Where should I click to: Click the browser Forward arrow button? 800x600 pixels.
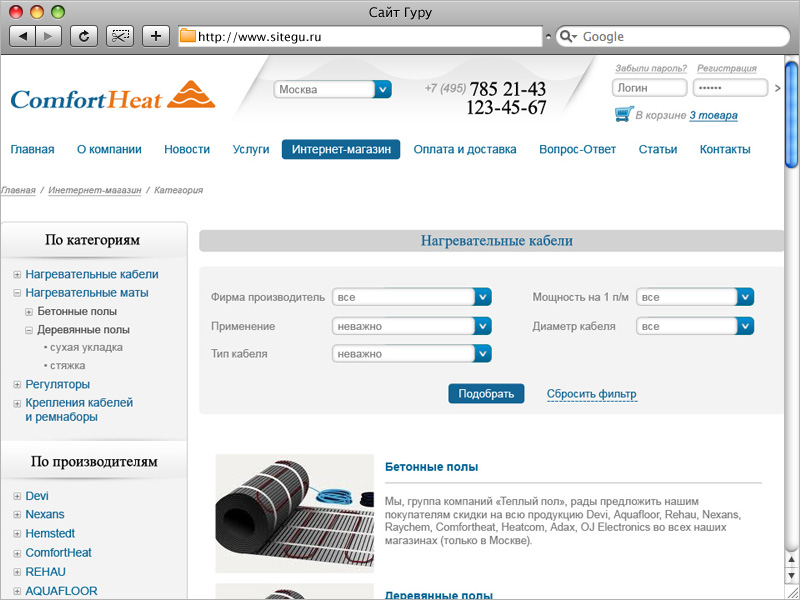pos(48,36)
